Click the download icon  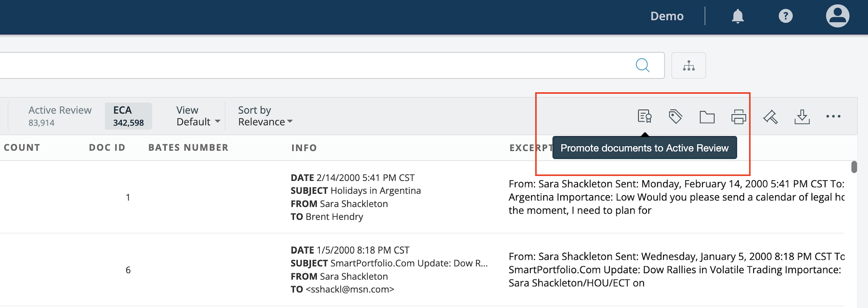click(802, 117)
